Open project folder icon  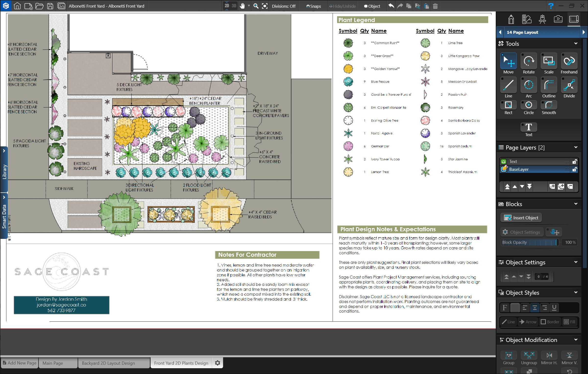click(x=39, y=6)
